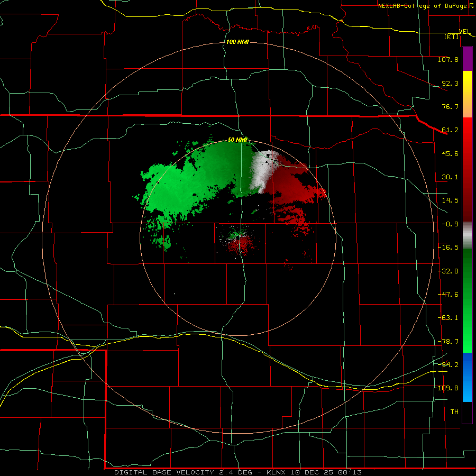Click the NEXLAB-College of DuPage credit text

point(422,6)
